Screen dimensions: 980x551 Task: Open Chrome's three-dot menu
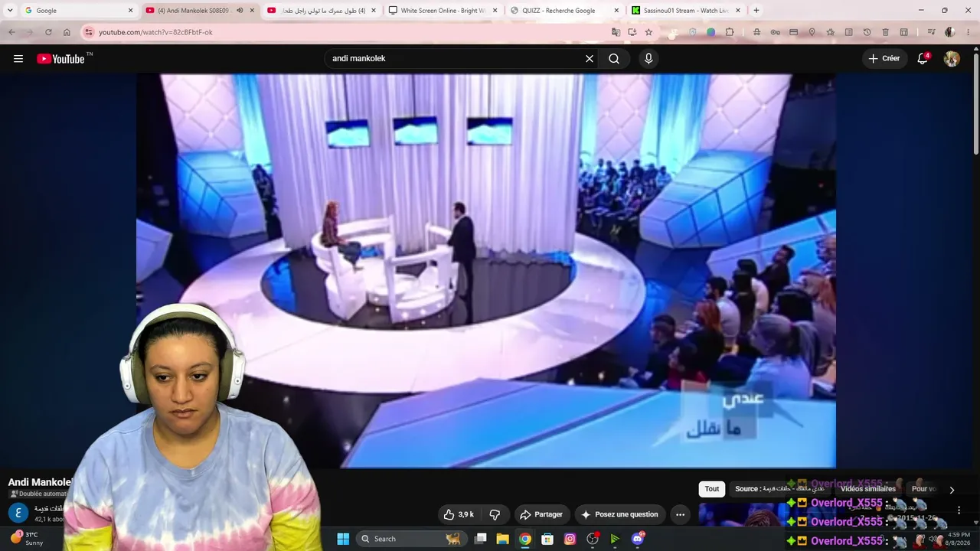[x=969, y=32]
